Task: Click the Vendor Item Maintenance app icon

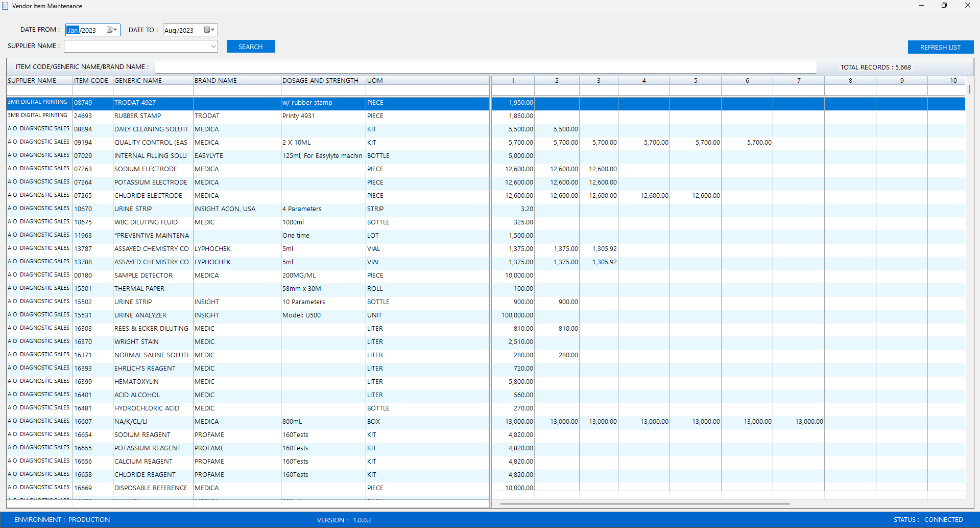Action: pos(5,6)
